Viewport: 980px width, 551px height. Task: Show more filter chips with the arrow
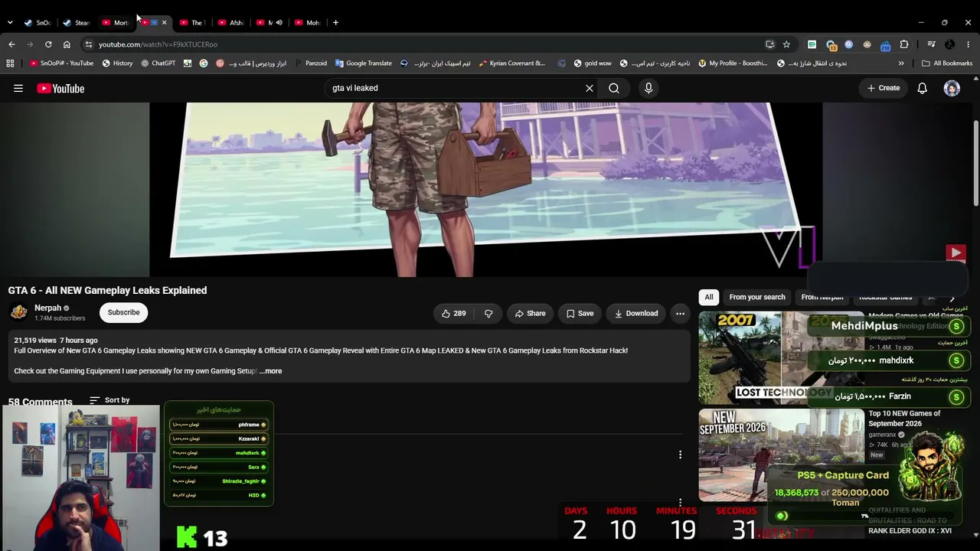click(x=952, y=298)
